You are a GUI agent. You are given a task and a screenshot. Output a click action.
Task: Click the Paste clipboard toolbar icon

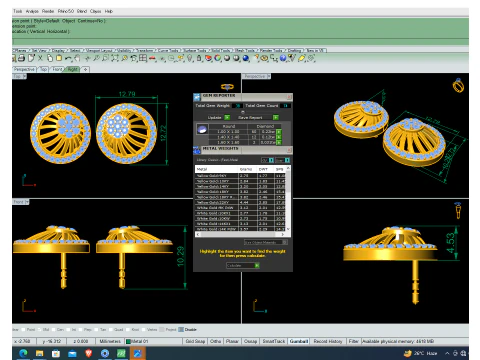click(59, 58)
